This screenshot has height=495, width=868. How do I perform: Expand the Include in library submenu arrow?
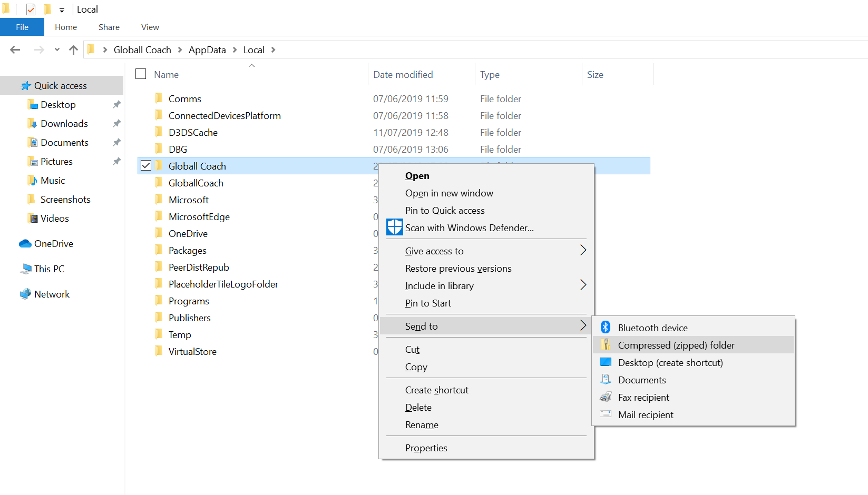(583, 285)
